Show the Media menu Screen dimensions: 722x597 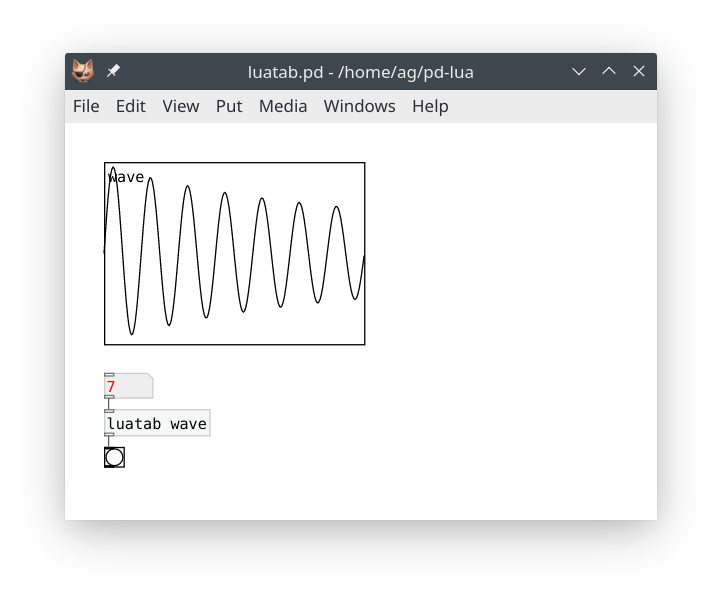(x=283, y=106)
